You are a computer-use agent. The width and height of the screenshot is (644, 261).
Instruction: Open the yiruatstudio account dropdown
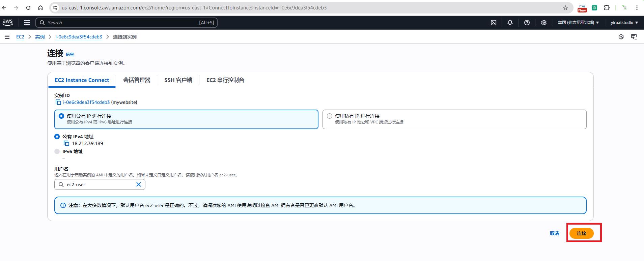point(624,23)
